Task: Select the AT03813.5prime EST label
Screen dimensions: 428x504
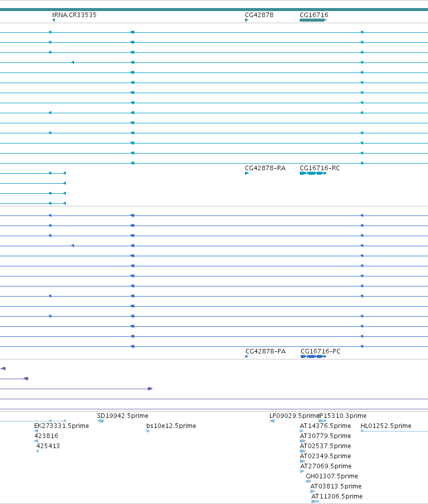Action: click(336, 486)
